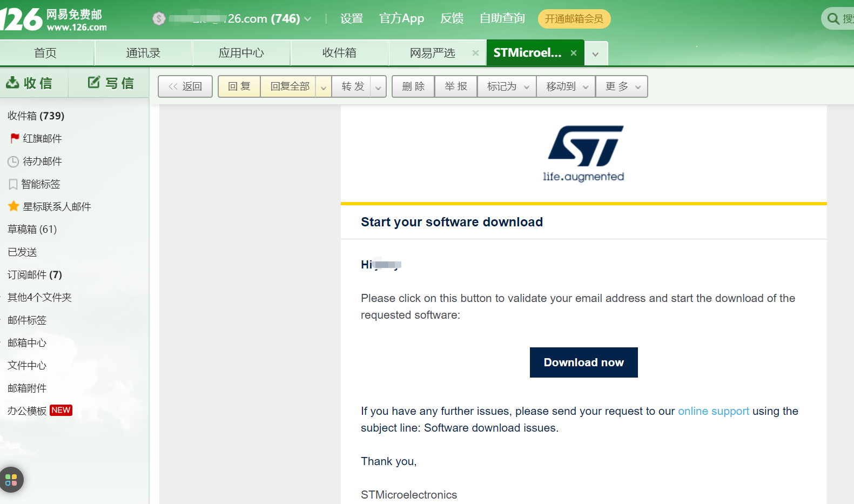Viewport: 854px width, 504px height.
Task: Open 订阅邮件 (7) folder
Action: 35,274
